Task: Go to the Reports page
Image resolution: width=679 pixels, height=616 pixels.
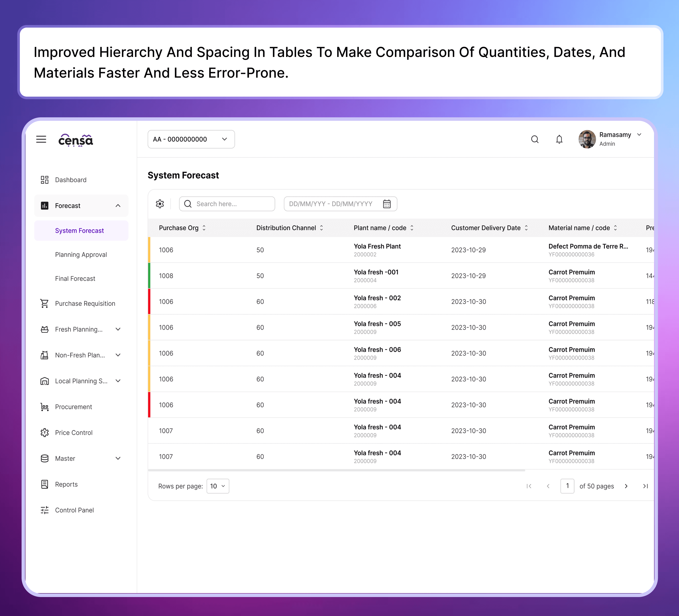Action: [x=66, y=484]
